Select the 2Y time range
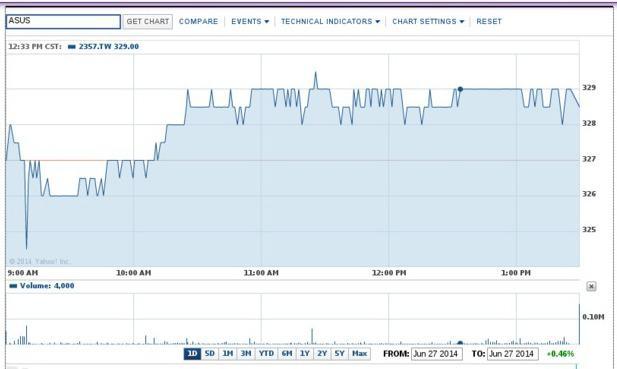617x369 pixels. pos(322,354)
